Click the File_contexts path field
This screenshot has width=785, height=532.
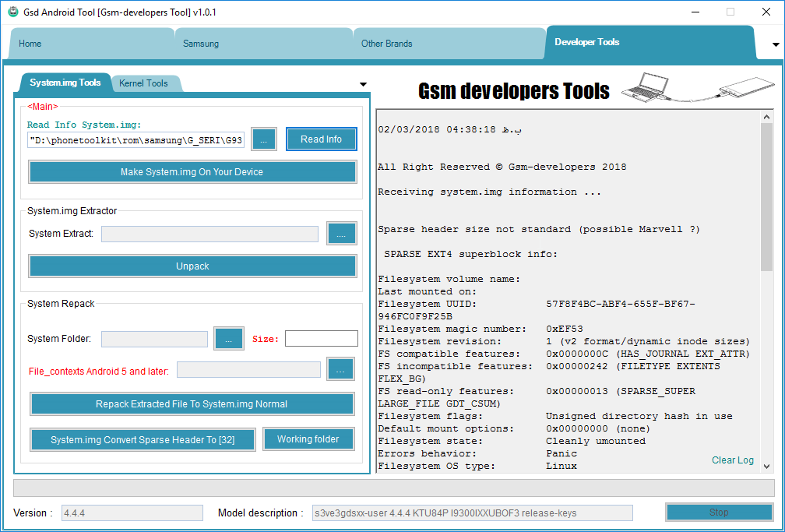[x=249, y=370]
